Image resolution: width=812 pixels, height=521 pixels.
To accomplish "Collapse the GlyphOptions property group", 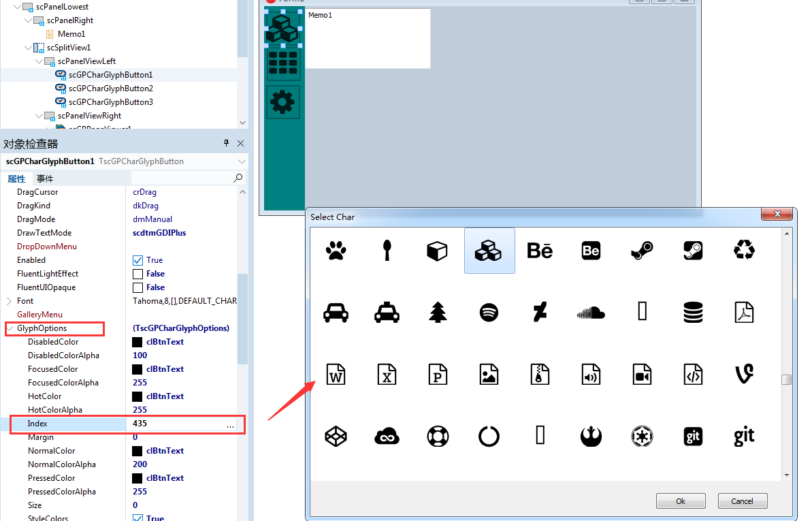I will pos(10,328).
